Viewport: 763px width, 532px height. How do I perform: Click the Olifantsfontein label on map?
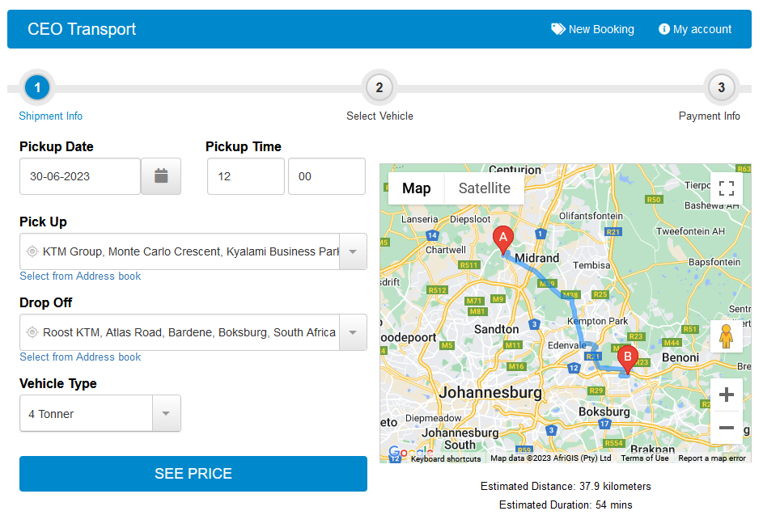click(591, 216)
